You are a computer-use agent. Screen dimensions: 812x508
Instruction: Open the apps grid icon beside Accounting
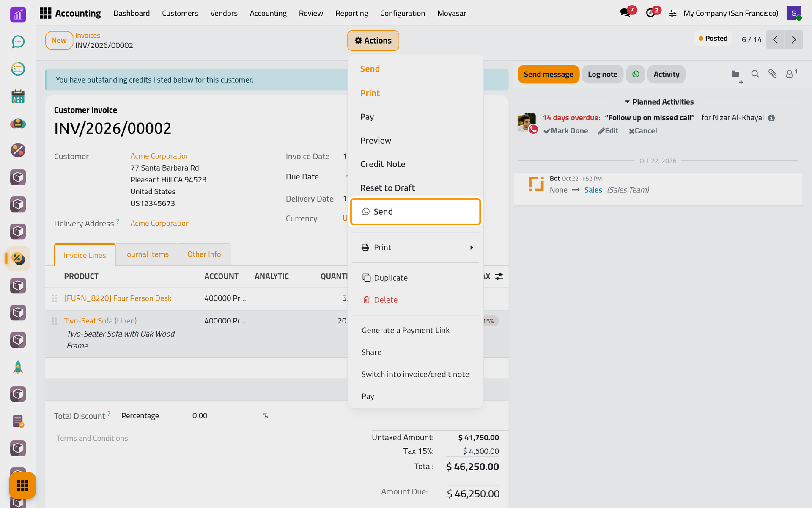(x=45, y=13)
